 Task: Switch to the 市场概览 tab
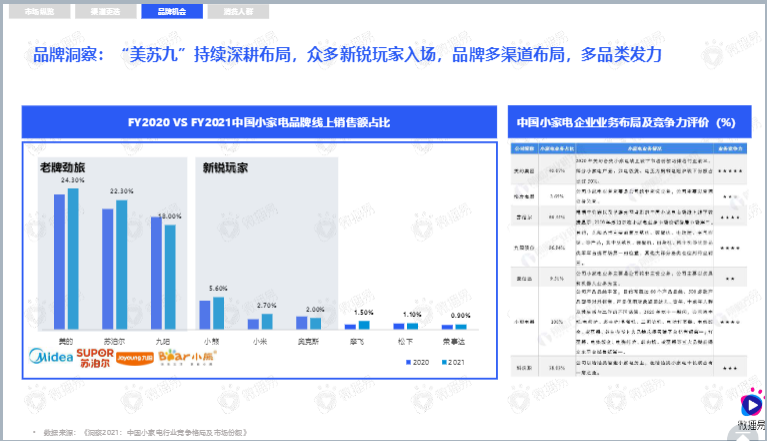pyautogui.click(x=39, y=11)
